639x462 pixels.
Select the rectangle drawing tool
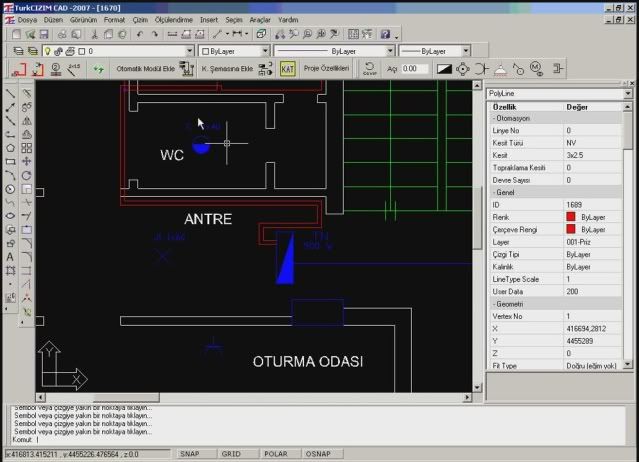[x=10, y=162]
